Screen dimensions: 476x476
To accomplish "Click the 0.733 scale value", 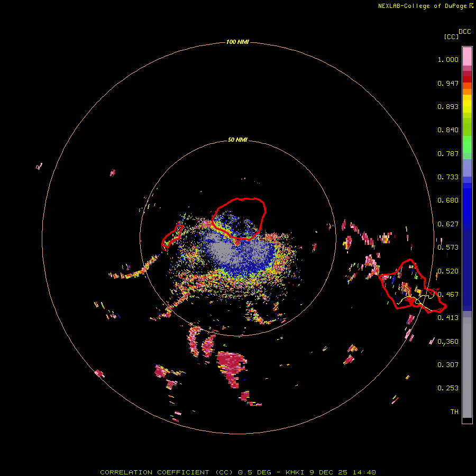I will (448, 177).
